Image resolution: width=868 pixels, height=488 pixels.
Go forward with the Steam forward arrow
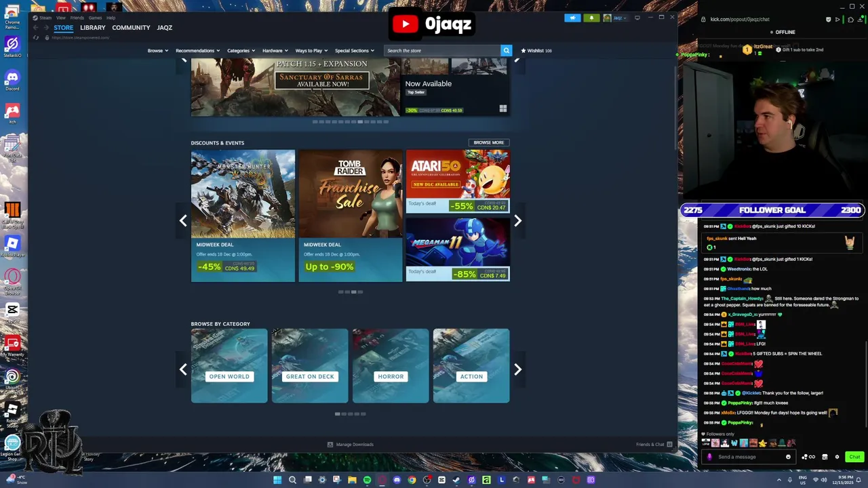[x=46, y=28]
